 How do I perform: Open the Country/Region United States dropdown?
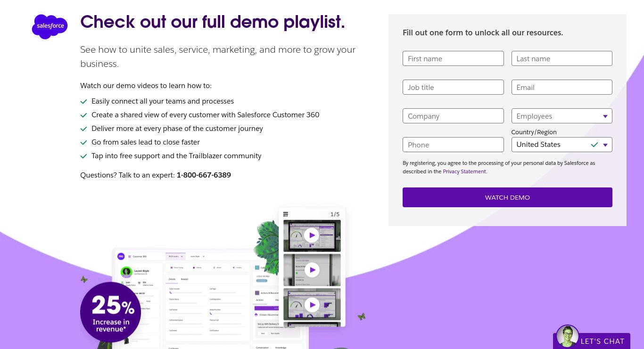(561, 145)
